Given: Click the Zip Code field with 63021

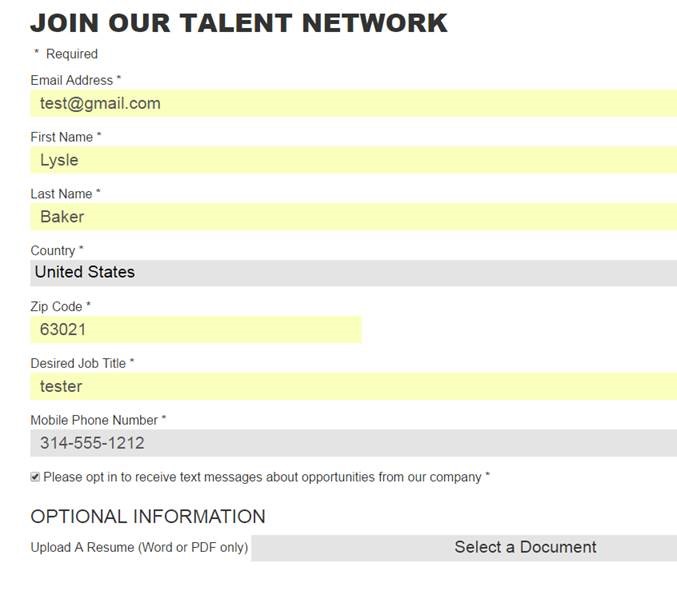Looking at the screenshot, I should (x=196, y=330).
